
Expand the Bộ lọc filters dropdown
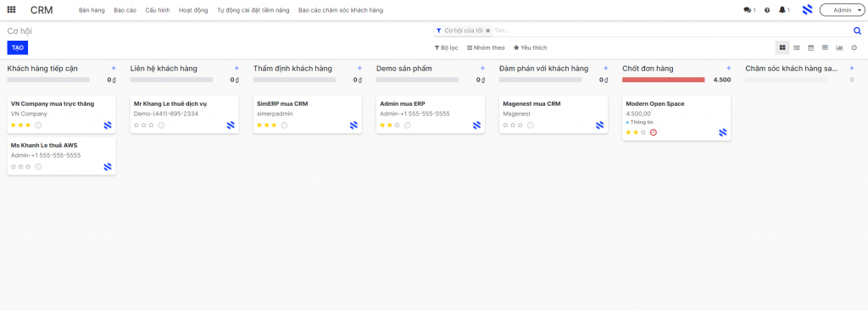[446, 47]
